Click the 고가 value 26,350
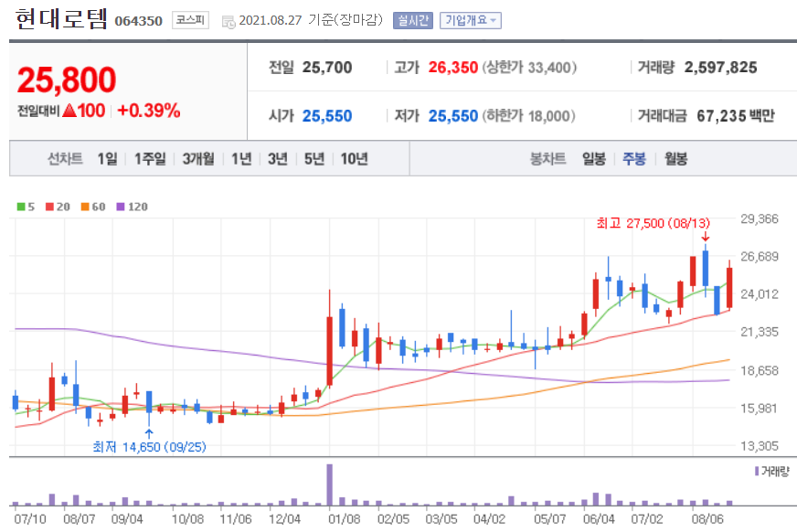Viewport: 797px width, 532px height. click(453, 68)
